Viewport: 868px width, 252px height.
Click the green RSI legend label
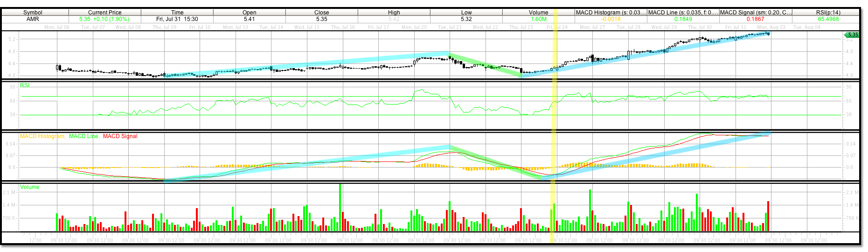[x=25, y=85]
